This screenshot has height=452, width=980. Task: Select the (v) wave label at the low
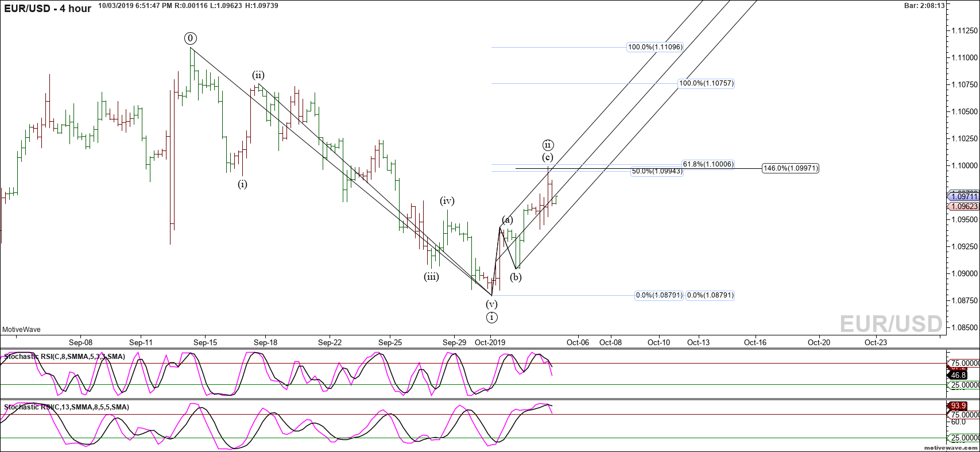[491, 304]
